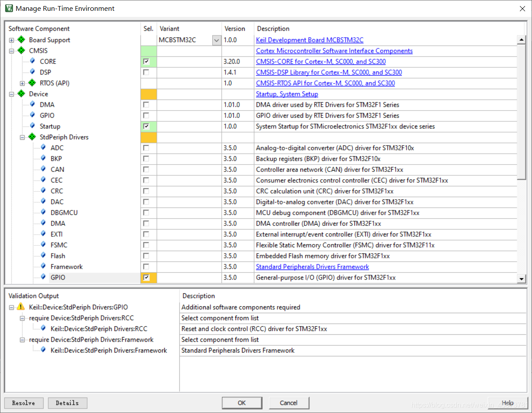Viewport: 532px width, 413px height.
Task: Click the component list vertical scrollbar thumb
Action: point(522,111)
